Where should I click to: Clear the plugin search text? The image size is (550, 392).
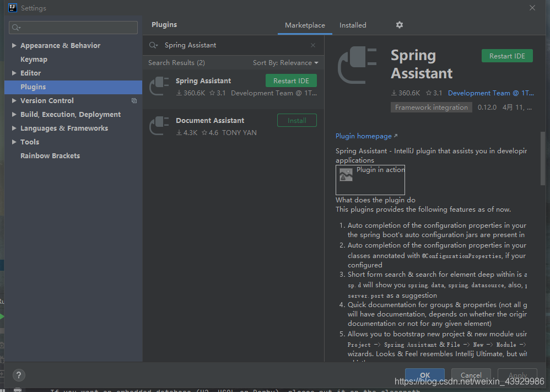(313, 45)
